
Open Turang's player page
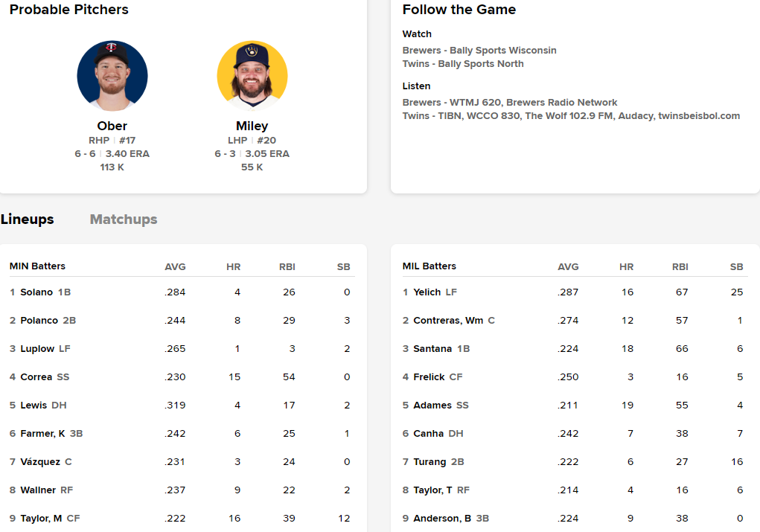[430, 462]
